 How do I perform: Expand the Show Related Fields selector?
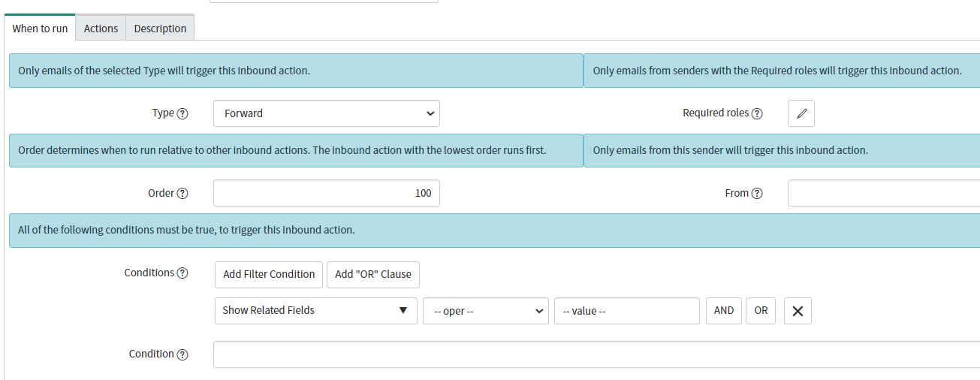tap(315, 310)
